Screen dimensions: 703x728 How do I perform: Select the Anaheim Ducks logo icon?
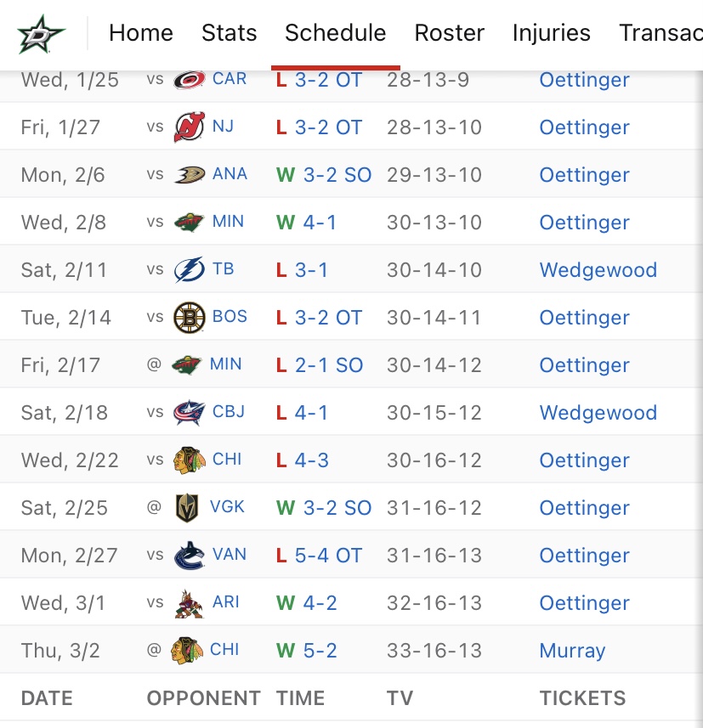(189, 175)
